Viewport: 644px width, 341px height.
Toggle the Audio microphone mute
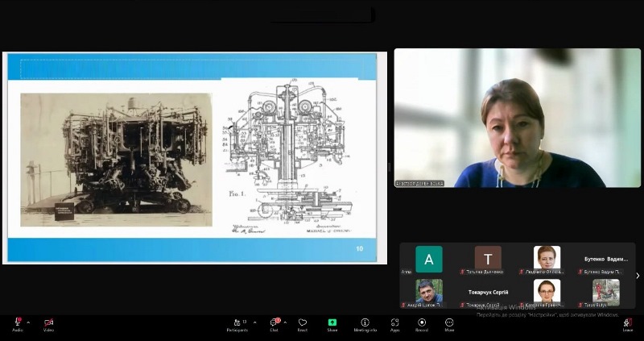coord(17,323)
